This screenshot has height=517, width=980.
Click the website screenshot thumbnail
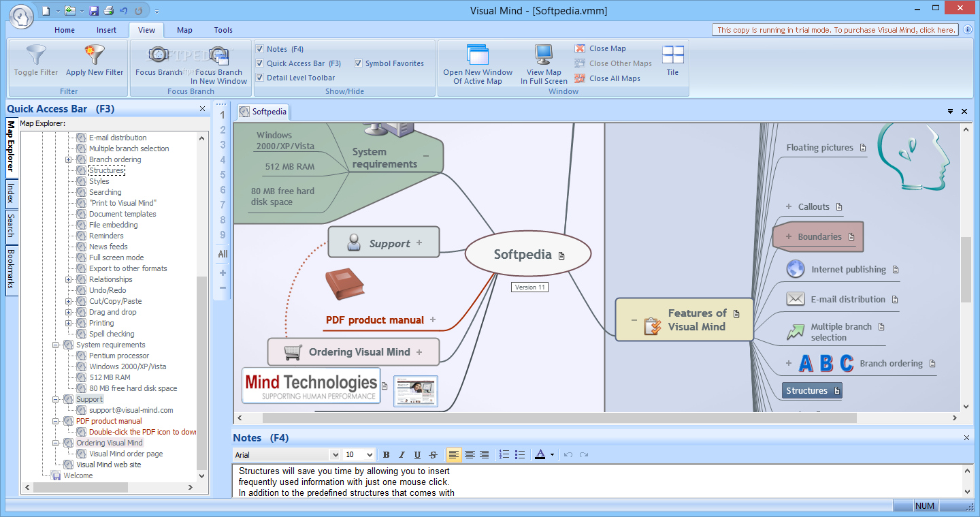pos(416,391)
